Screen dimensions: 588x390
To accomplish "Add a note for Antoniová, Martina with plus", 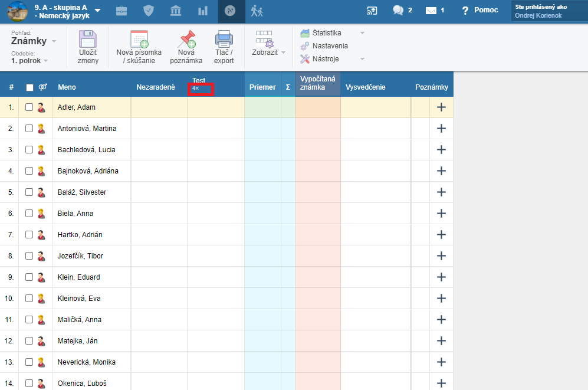I will tap(441, 129).
